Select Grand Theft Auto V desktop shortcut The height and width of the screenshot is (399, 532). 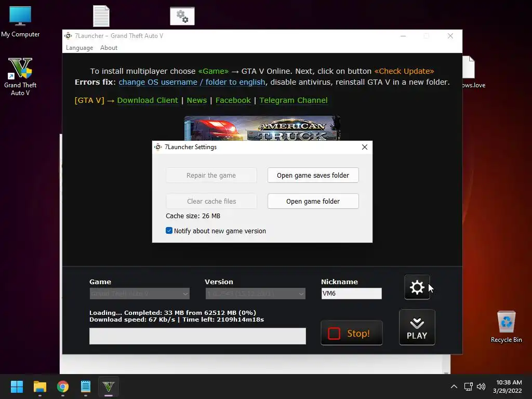point(20,77)
